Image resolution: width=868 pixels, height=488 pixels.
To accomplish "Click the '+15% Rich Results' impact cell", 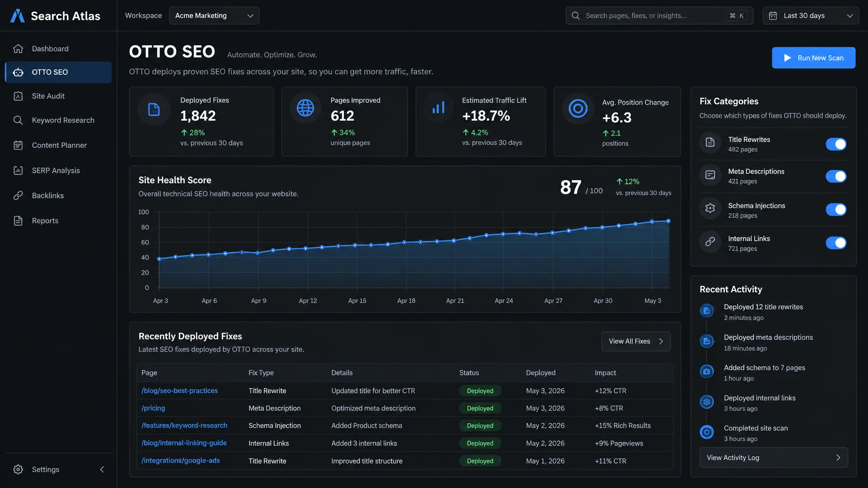I will [623, 425].
